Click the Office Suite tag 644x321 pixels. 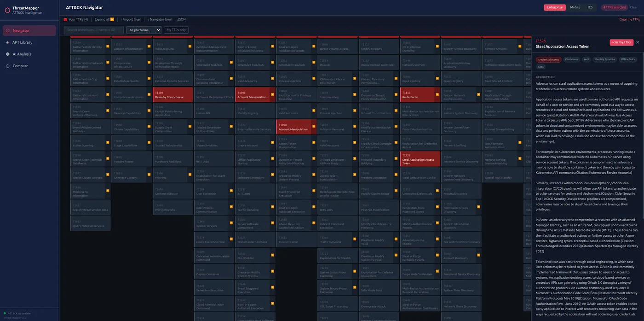click(x=627, y=59)
